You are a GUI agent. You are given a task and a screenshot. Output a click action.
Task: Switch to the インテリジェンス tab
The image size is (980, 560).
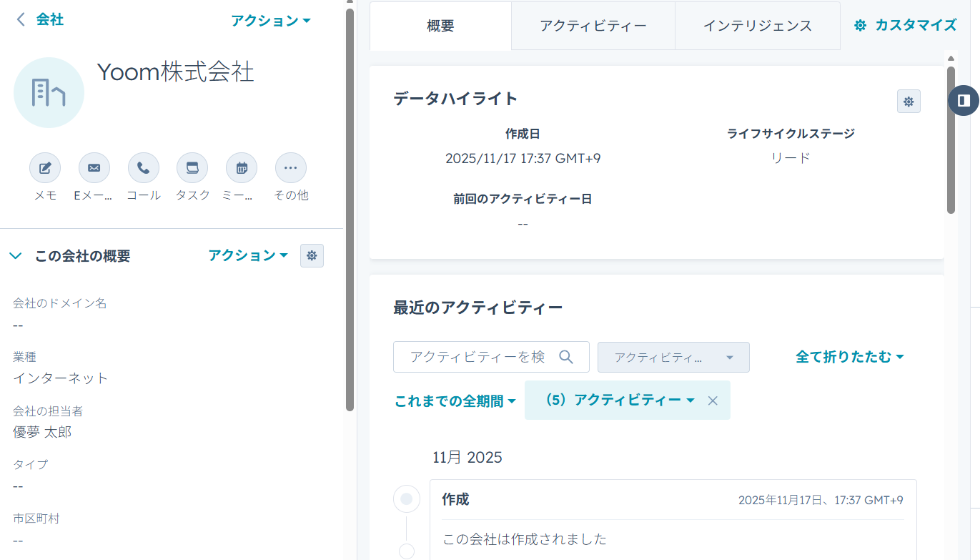click(x=758, y=26)
